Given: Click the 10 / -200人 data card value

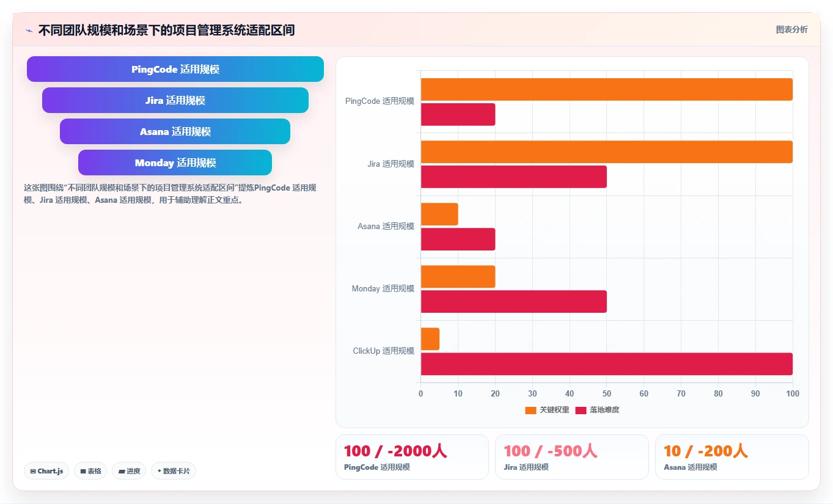Looking at the screenshot, I should click(x=706, y=451).
